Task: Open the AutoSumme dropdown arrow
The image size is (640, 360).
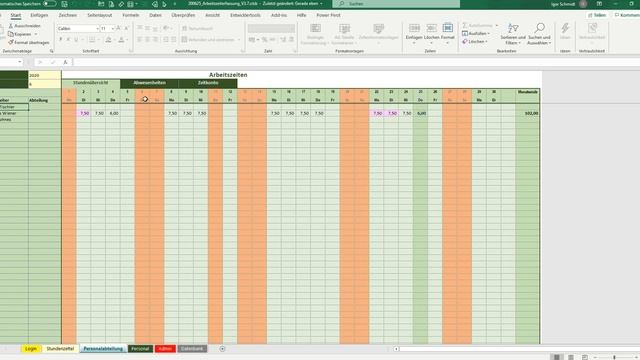Action: [497, 25]
